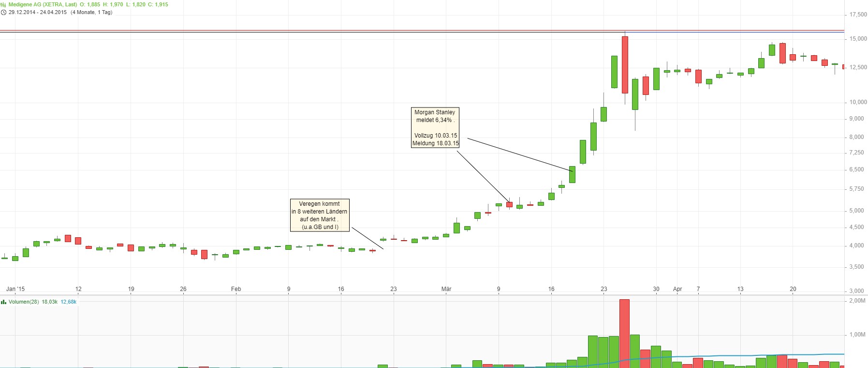Click the 8,000 price axis label
The image size is (868, 368).
click(x=857, y=137)
